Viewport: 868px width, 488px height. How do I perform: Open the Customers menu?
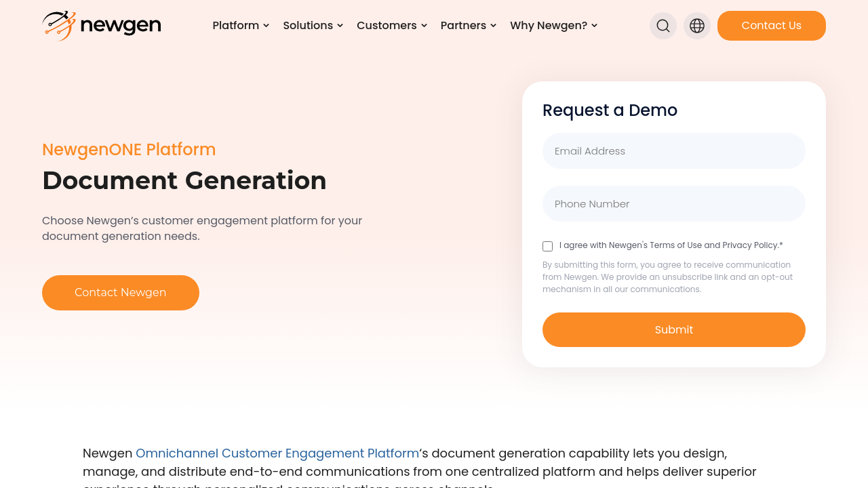(387, 26)
